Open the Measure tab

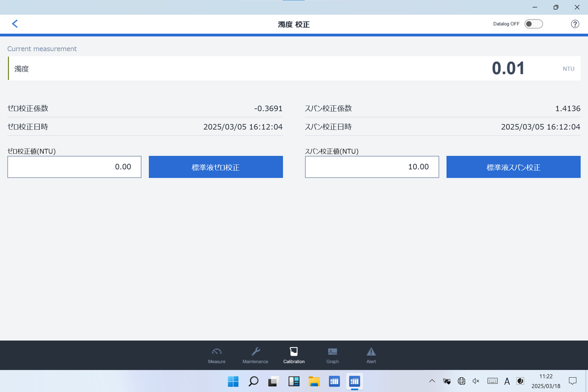pos(217,355)
